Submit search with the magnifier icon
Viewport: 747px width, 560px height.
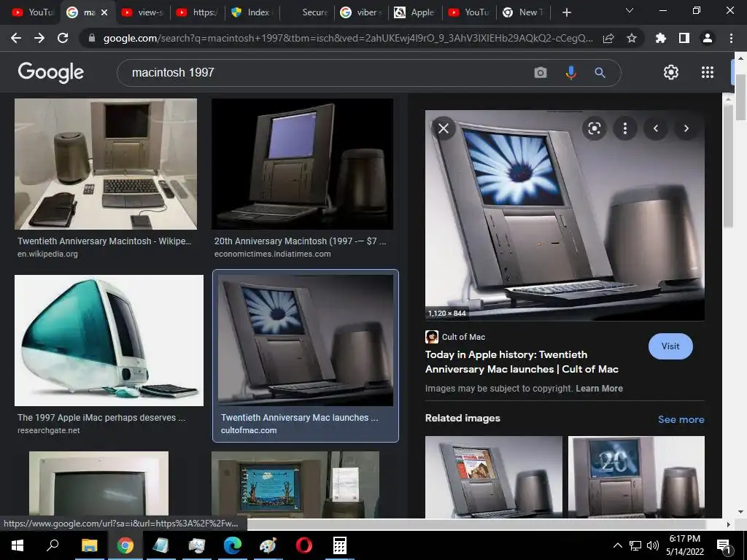pyautogui.click(x=600, y=72)
